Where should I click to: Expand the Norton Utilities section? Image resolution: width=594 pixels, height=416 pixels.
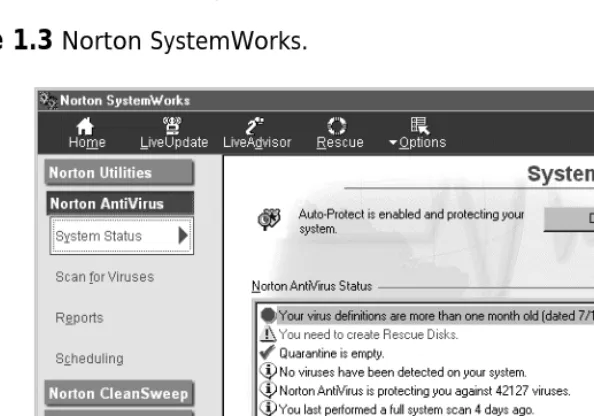120,173
